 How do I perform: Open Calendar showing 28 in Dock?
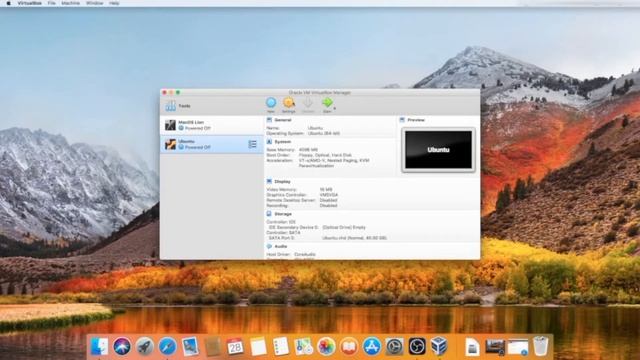tap(235, 347)
